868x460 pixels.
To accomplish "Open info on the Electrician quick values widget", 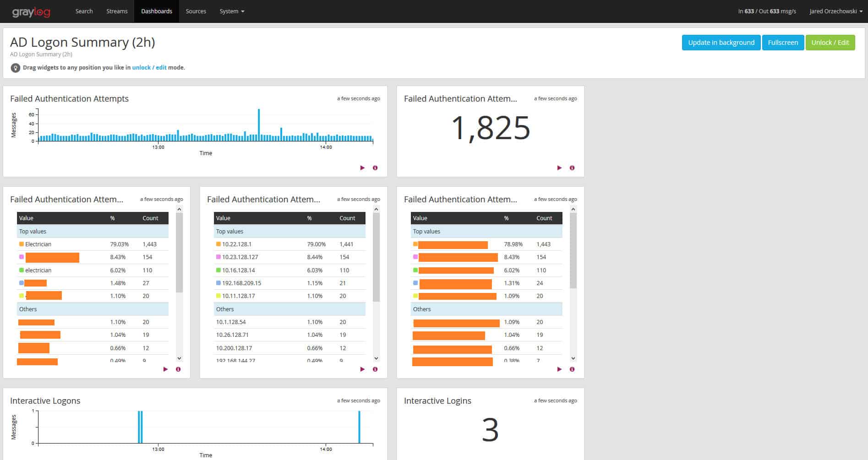I will pos(178,369).
